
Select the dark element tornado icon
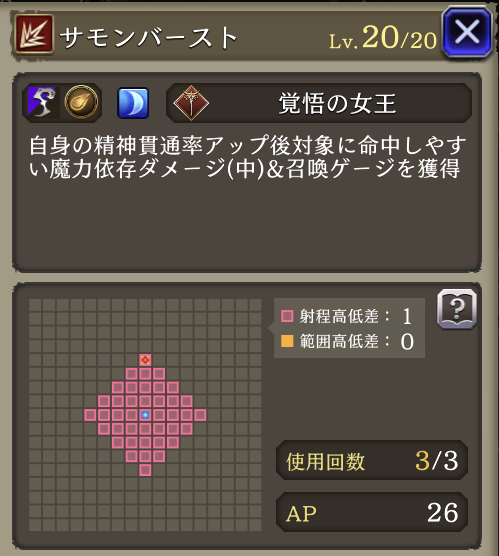point(42,102)
